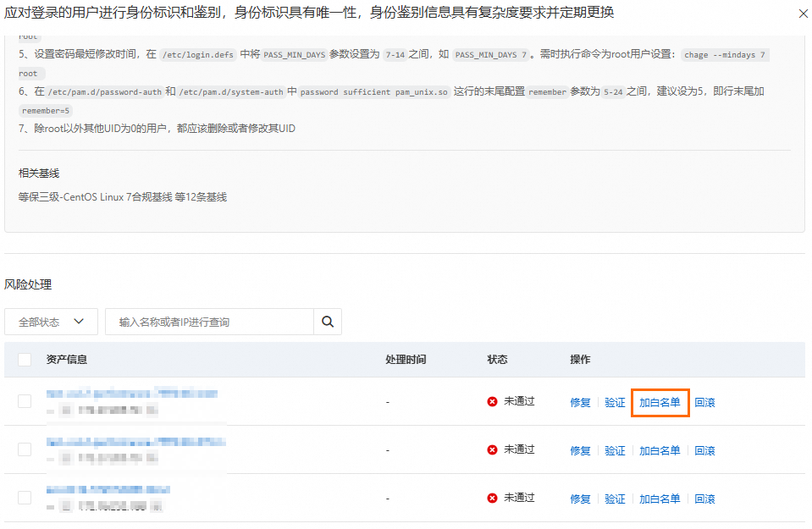Click 修复 in the third asset row
Screen dimensions: 812x529
click(x=580, y=499)
